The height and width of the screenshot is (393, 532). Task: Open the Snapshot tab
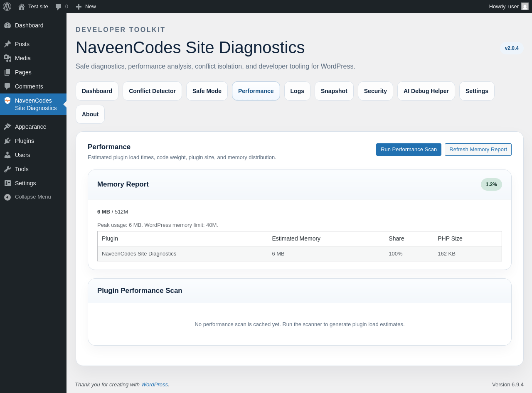334,91
